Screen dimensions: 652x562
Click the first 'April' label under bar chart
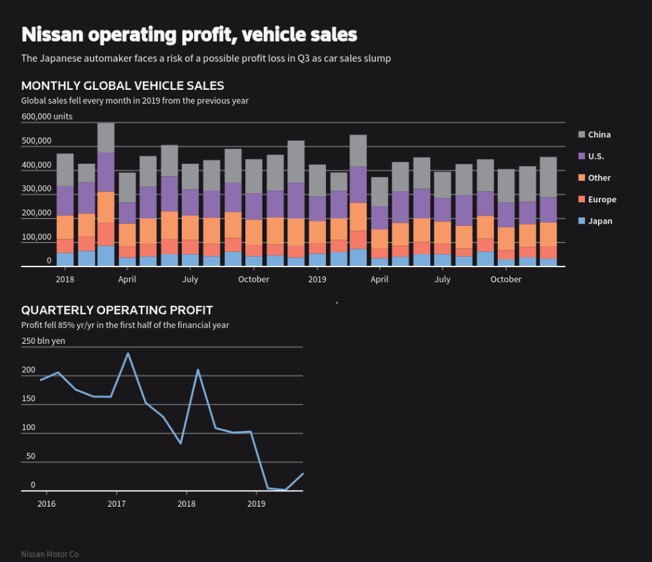[127, 279]
